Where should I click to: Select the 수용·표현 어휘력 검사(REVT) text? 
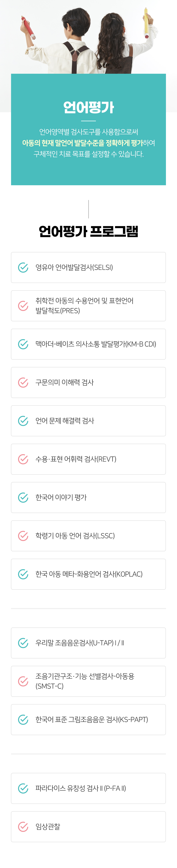pos(76,459)
